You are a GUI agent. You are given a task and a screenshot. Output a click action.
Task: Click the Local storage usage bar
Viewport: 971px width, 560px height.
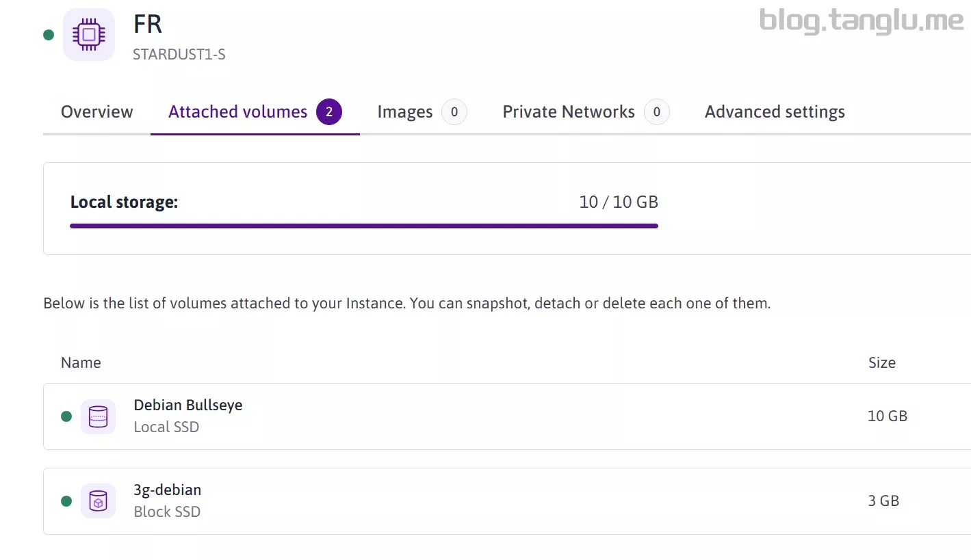pyautogui.click(x=364, y=226)
